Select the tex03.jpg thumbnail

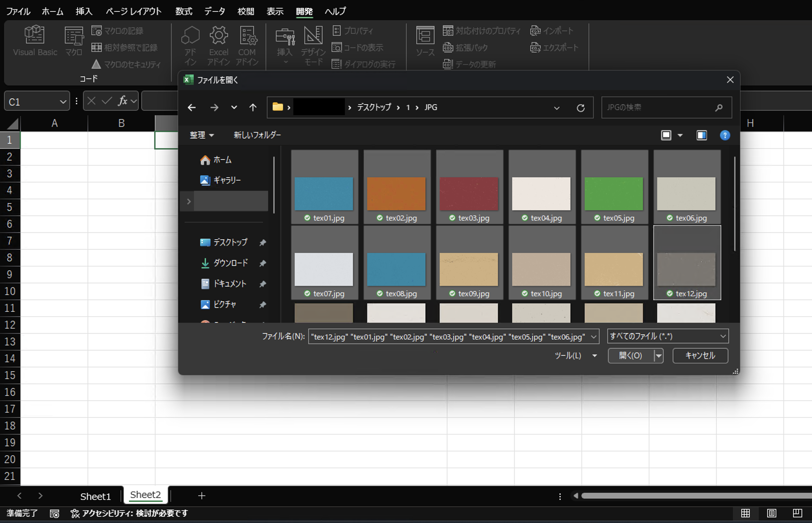(x=469, y=194)
